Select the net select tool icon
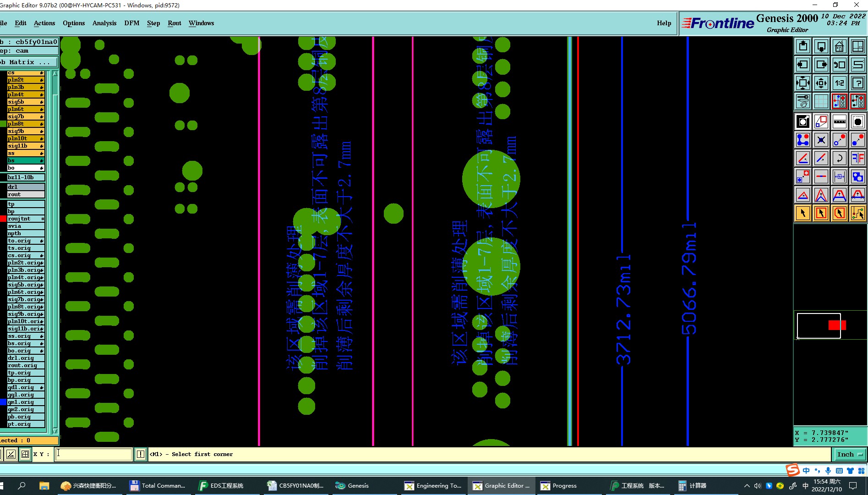Image resolution: width=868 pixels, height=495 pixels. [858, 213]
